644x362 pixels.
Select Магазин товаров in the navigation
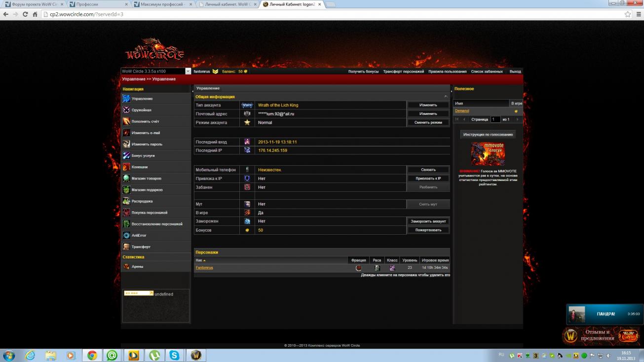tap(126, 179)
